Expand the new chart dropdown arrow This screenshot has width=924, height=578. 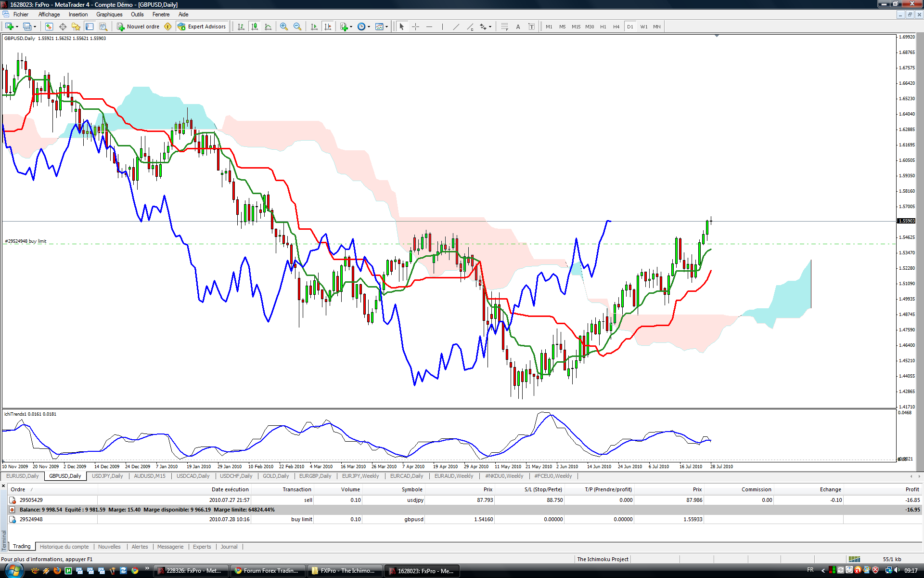[x=17, y=26]
